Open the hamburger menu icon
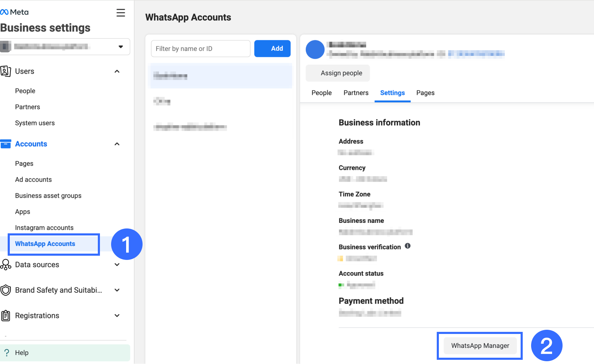 [x=121, y=13]
